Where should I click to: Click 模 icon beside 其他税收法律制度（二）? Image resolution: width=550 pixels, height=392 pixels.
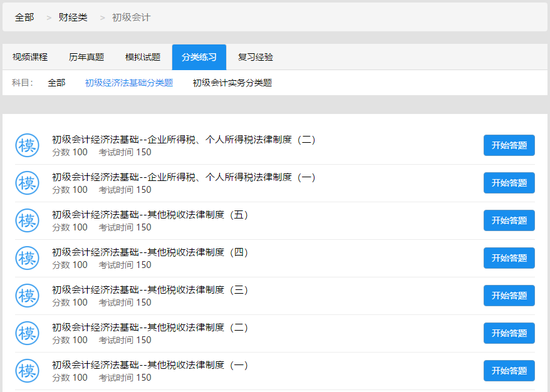27,333
